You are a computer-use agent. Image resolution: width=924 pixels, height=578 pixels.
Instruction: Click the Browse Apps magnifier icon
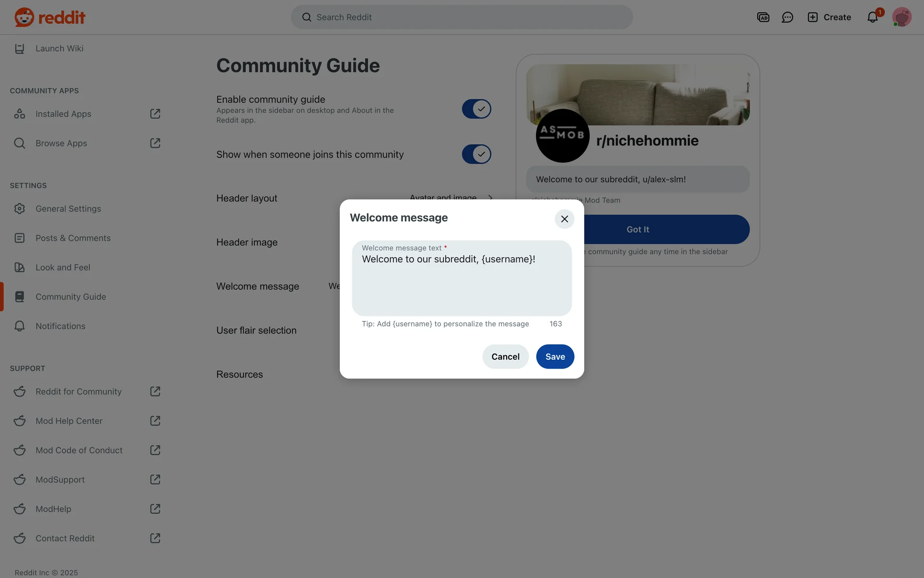coord(19,143)
